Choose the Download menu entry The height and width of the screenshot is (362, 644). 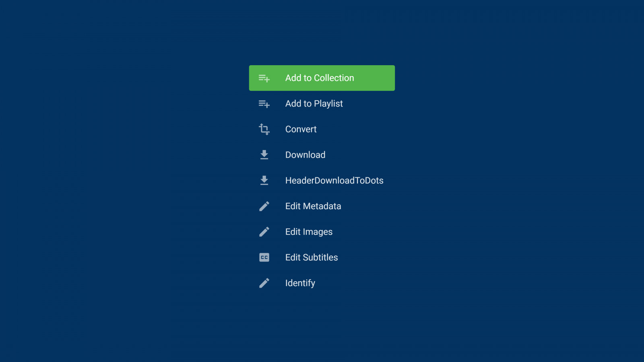[322, 155]
